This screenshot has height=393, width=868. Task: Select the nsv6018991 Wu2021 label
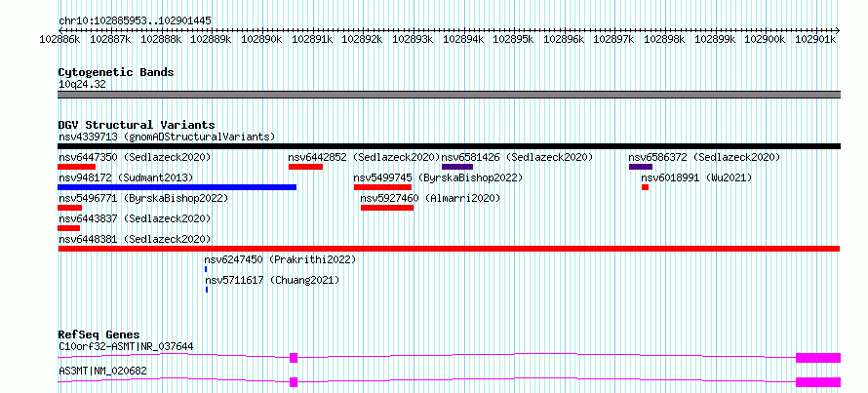tap(697, 178)
